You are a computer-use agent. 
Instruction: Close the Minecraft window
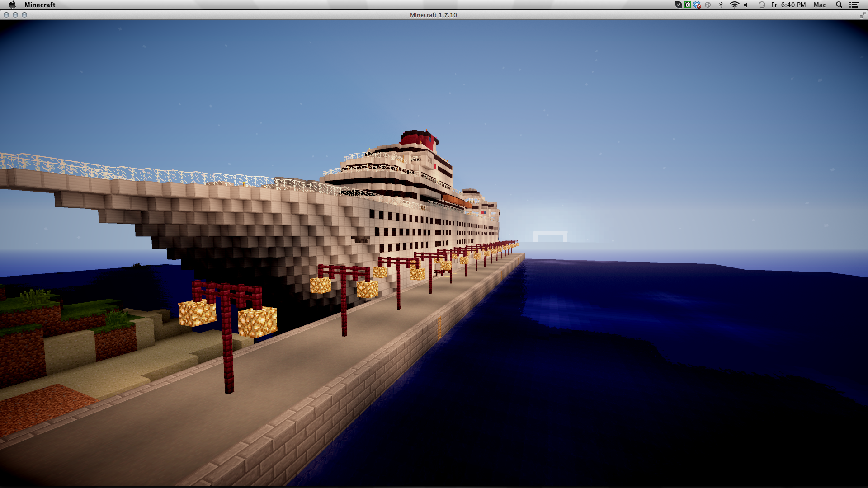pyautogui.click(x=6, y=15)
